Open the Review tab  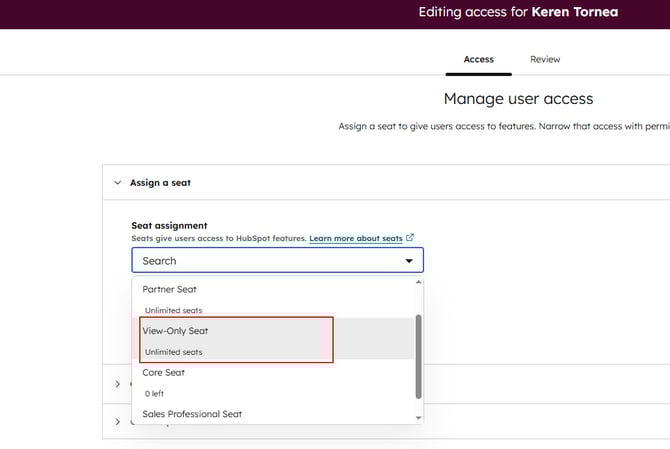click(x=545, y=59)
